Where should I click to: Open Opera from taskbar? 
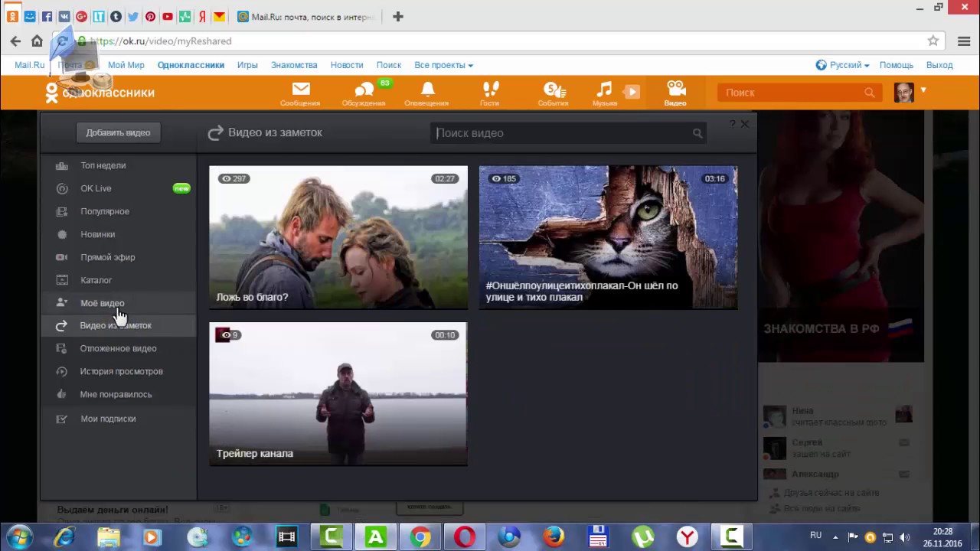(465, 537)
